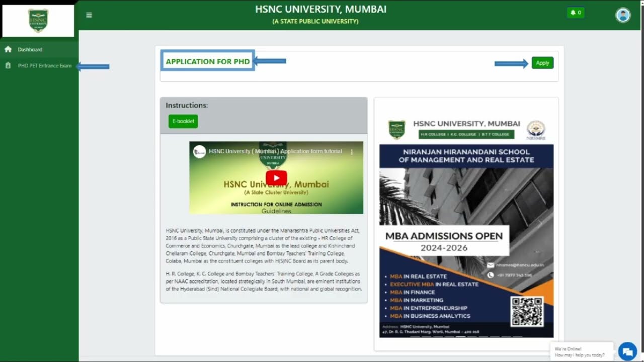Click the QR code on the banner
The width and height of the screenshot is (644, 362).
click(527, 311)
